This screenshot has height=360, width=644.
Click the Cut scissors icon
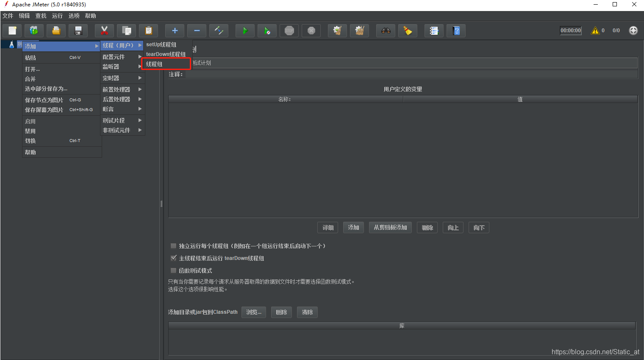click(x=104, y=31)
